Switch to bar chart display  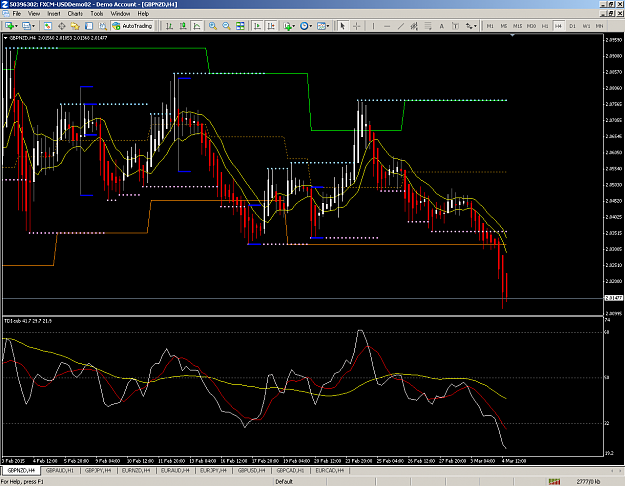(169, 26)
